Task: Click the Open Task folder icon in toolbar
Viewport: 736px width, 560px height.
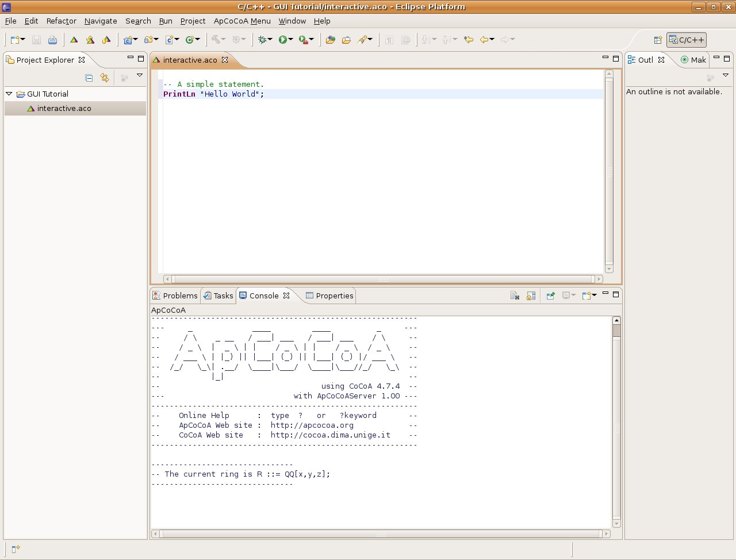Action: point(346,40)
